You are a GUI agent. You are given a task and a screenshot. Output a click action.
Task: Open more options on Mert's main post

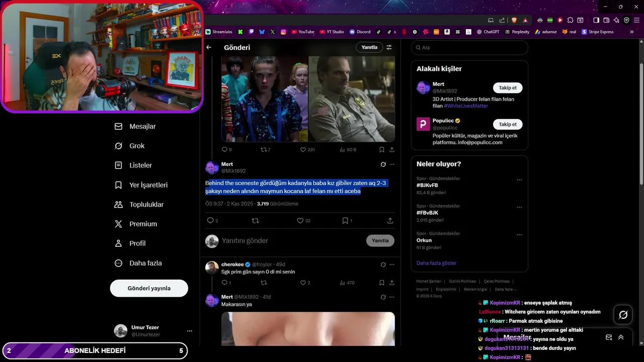pyautogui.click(x=392, y=164)
